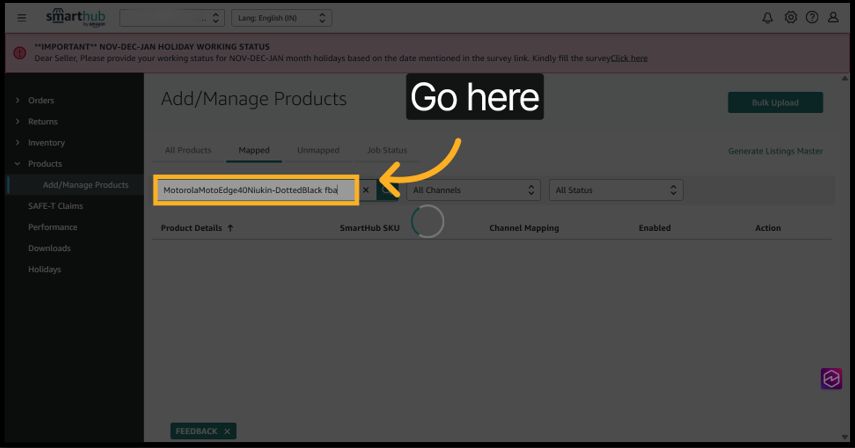Open the All Channels dropdown
This screenshot has width=855, height=448.
tap(473, 190)
